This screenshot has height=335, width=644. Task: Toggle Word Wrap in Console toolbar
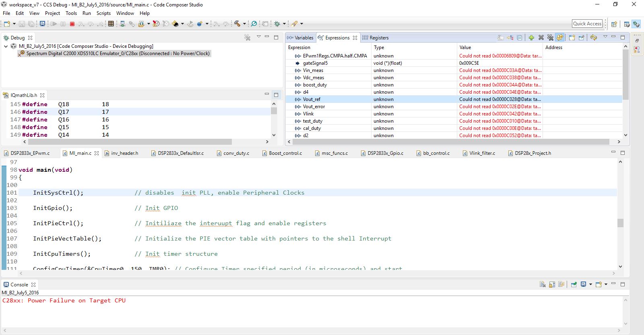click(x=561, y=285)
